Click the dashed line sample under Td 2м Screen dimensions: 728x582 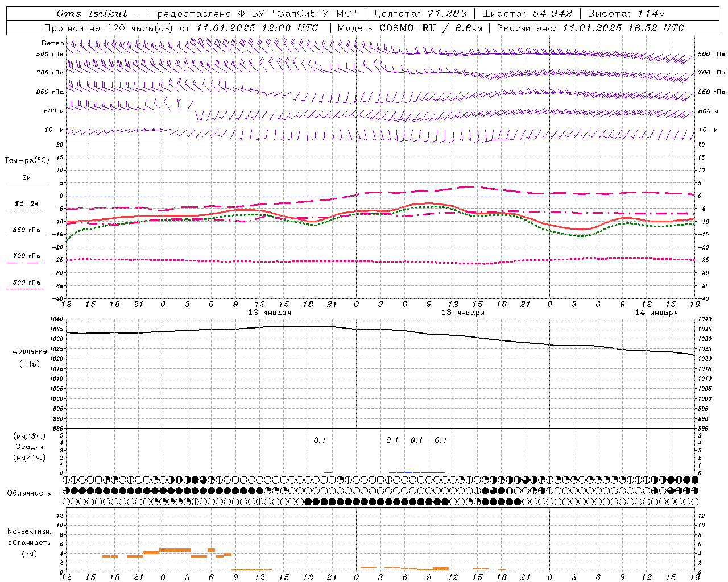[x=26, y=210]
